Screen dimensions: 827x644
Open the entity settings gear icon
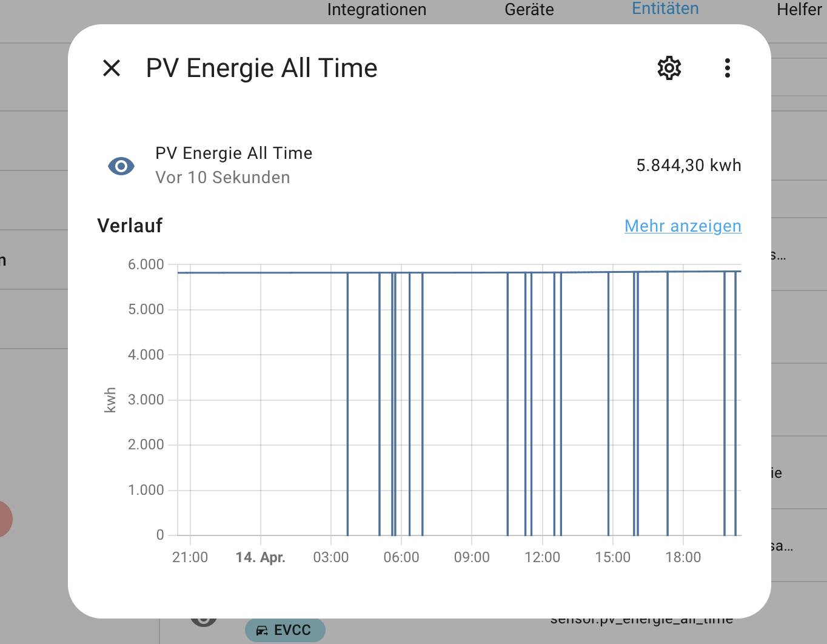point(669,68)
